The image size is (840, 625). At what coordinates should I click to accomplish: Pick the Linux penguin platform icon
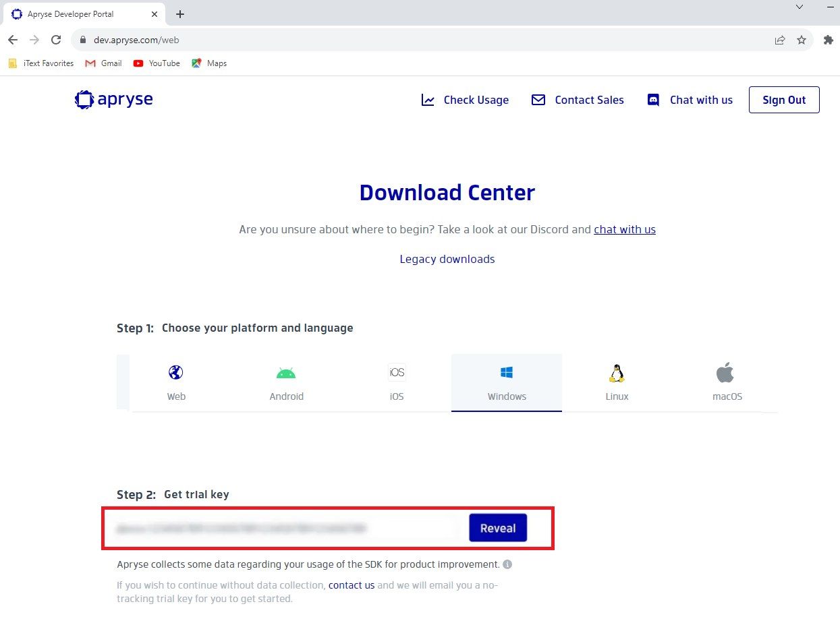coord(616,371)
